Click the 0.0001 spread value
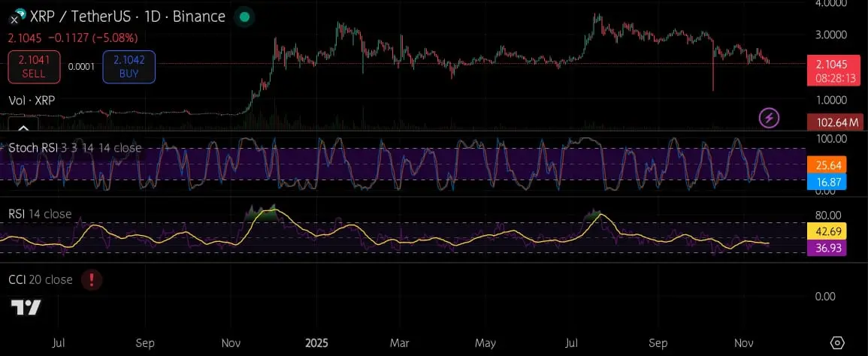 [81, 67]
